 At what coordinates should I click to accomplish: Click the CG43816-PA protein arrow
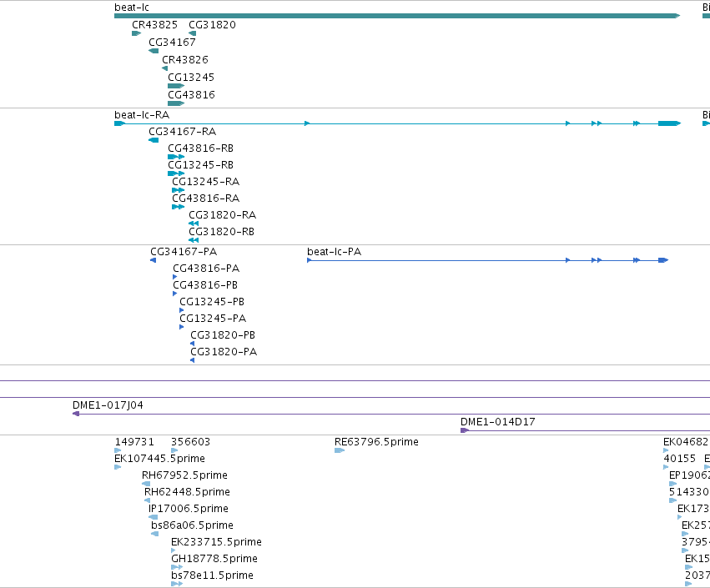[174, 277]
